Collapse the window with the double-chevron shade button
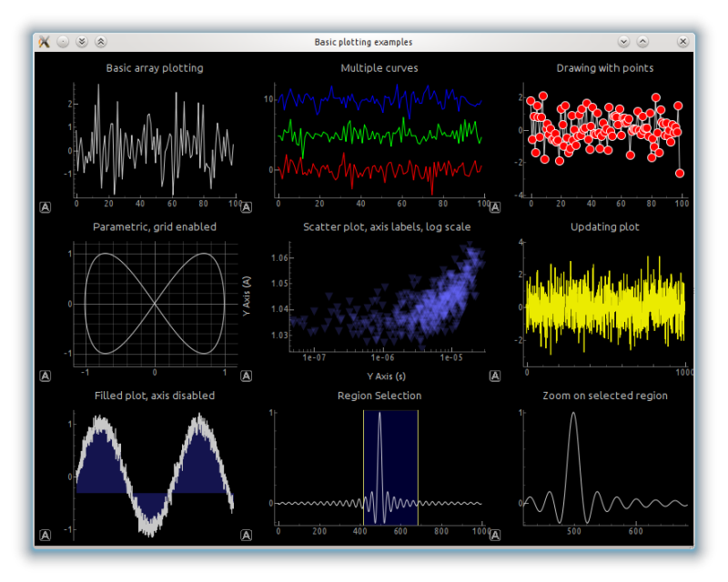Viewport: 728px width, 582px height. pos(82,41)
